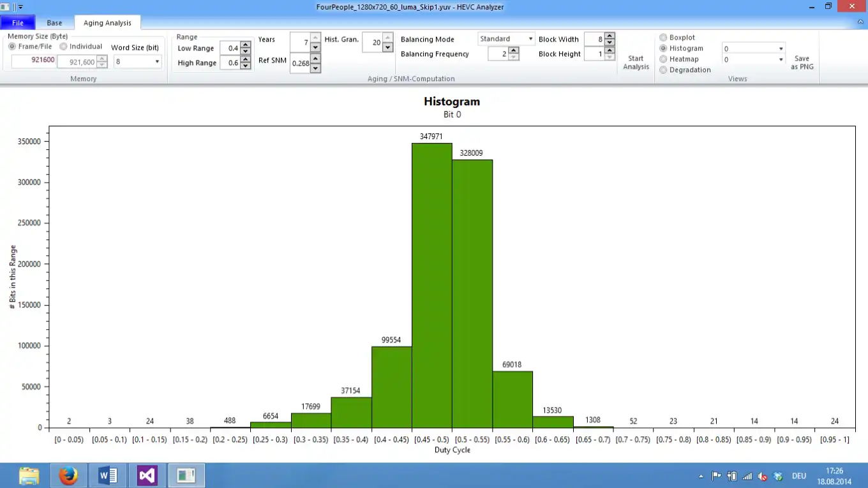
Task: Decrease the Low Range value
Action: click(245, 52)
